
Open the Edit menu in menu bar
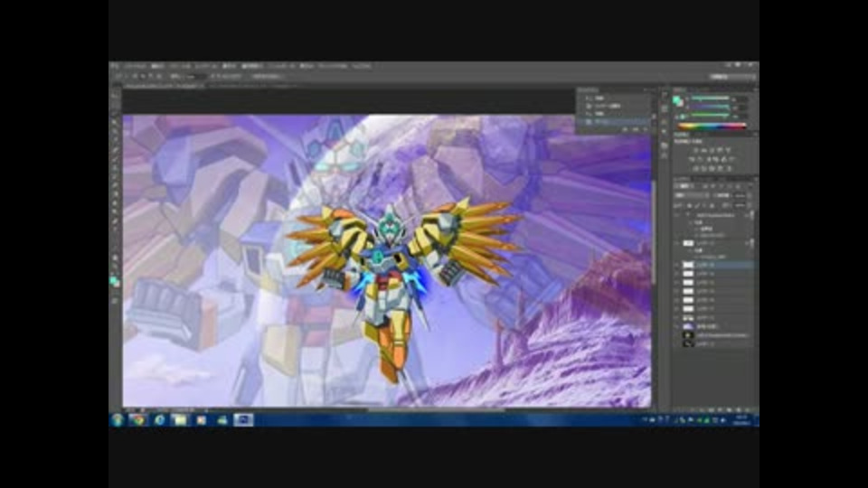(157, 66)
